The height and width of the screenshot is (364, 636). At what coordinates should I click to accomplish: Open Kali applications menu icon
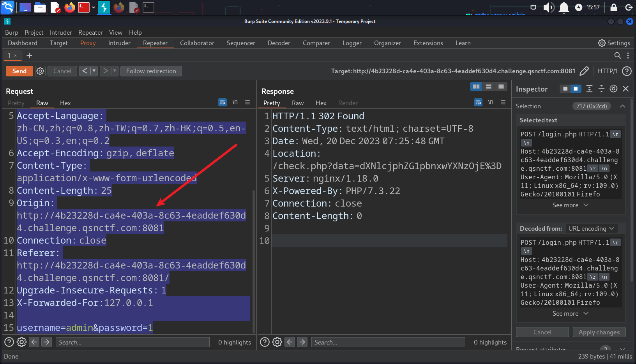7,7
